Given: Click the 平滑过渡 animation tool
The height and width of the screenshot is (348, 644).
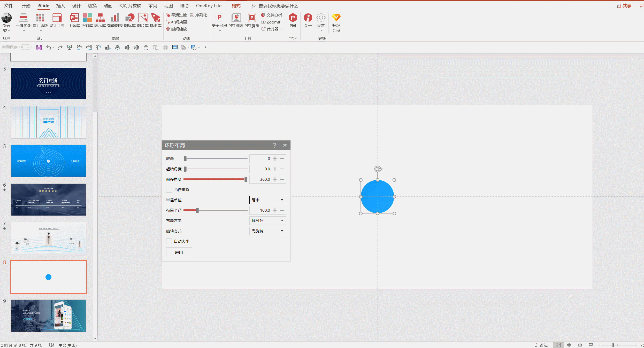Looking at the screenshot, I should click(176, 15).
